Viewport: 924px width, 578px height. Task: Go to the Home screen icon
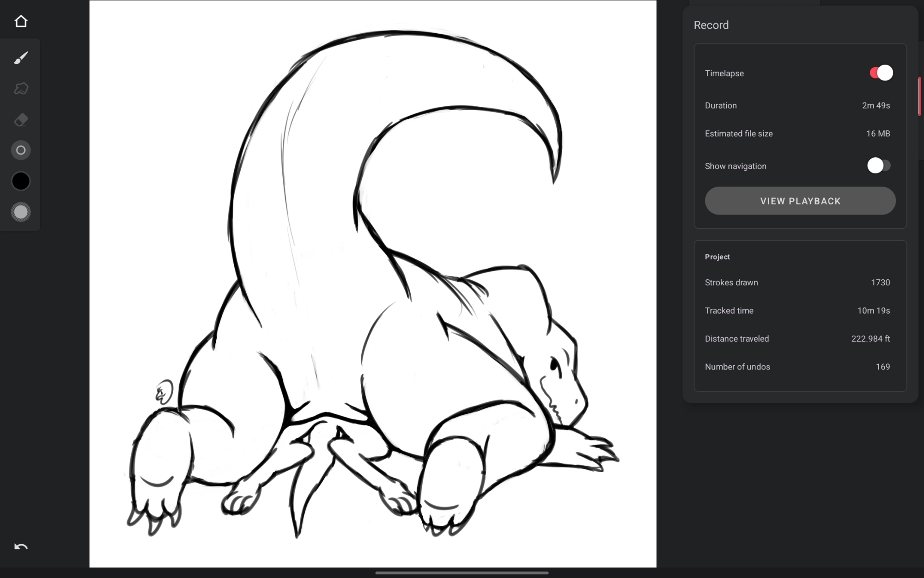pyautogui.click(x=21, y=21)
